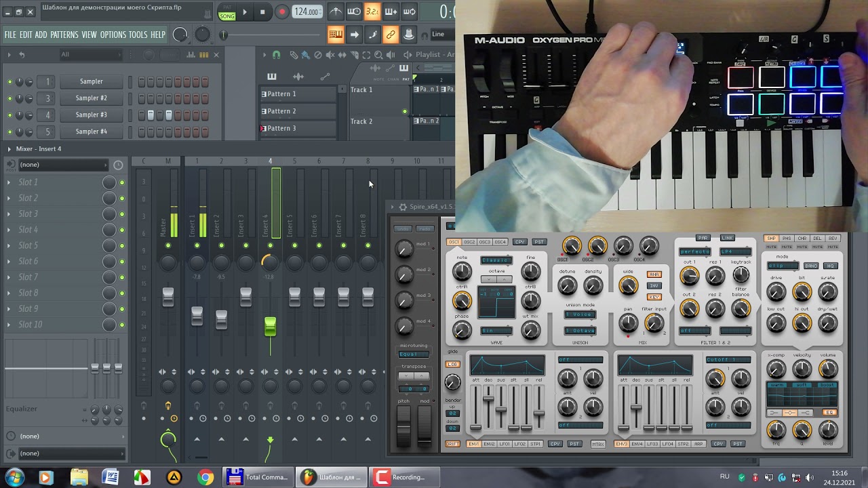Viewport: 868px width, 488px height.
Task: Click Sampler #4 channel button
Action: coord(92,131)
